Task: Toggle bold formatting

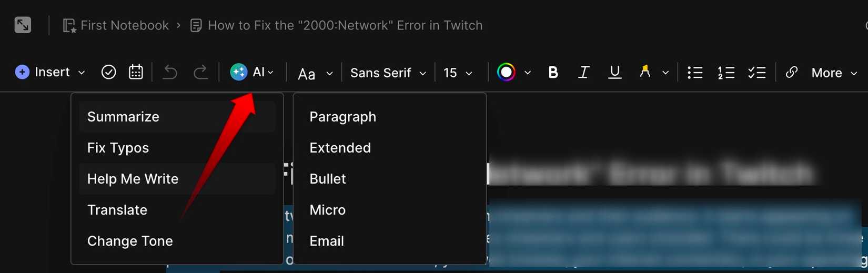Action: click(x=553, y=73)
